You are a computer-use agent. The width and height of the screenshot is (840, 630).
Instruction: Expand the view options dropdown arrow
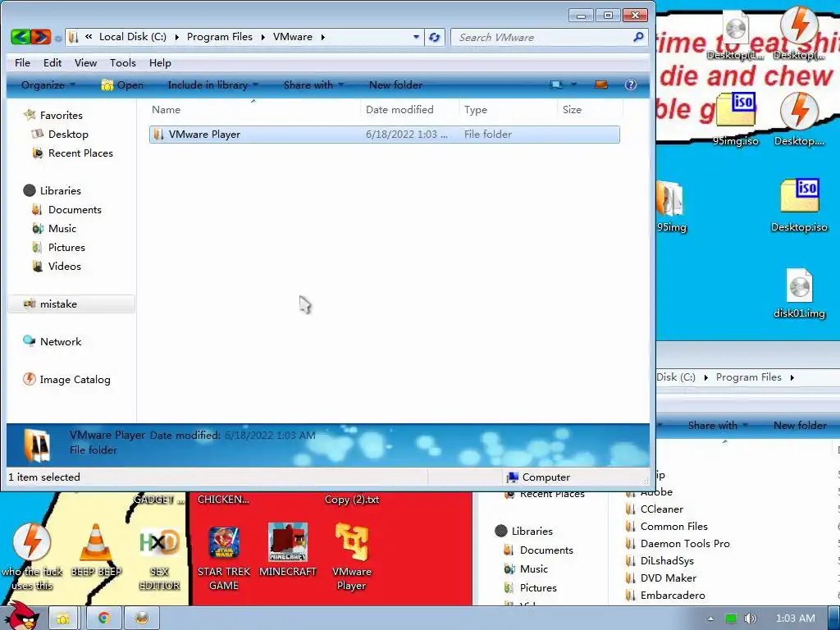[x=573, y=84]
